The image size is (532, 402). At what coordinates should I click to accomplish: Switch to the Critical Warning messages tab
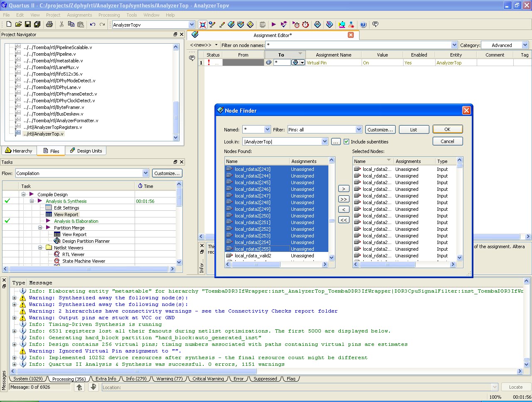click(x=208, y=379)
